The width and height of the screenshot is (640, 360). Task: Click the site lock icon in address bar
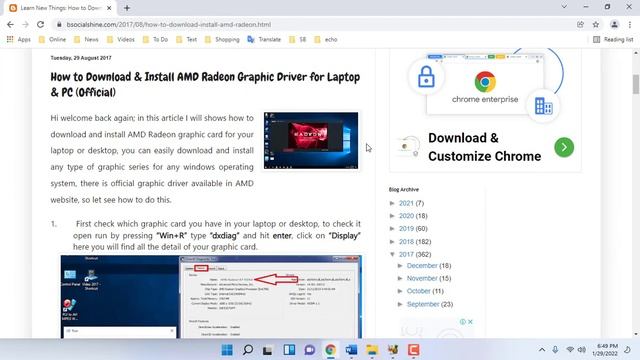click(x=59, y=24)
